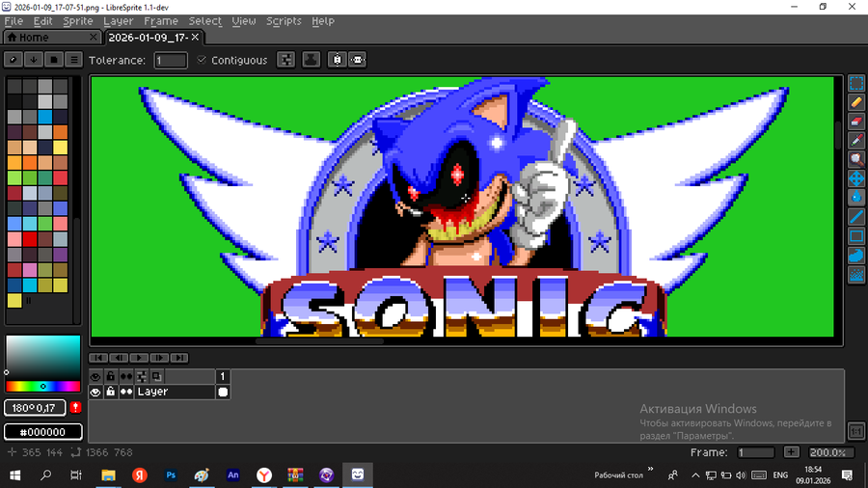Select frame 1 header in timeline
The width and height of the screenshot is (868, 488).
click(223, 377)
